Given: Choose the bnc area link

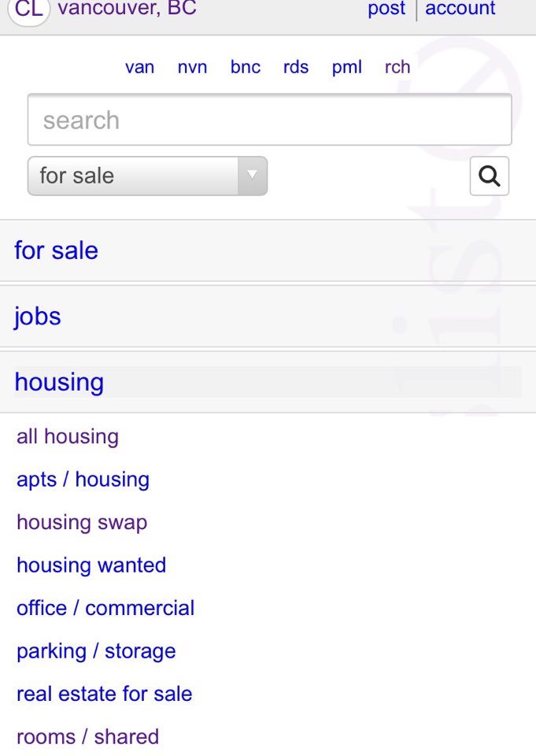Looking at the screenshot, I should (x=246, y=68).
